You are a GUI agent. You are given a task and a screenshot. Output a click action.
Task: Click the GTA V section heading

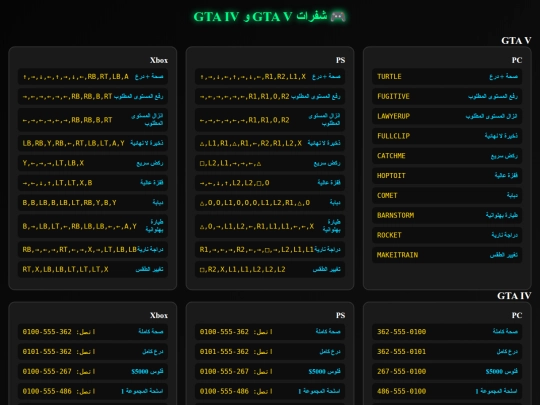pyautogui.click(x=516, y=41)
